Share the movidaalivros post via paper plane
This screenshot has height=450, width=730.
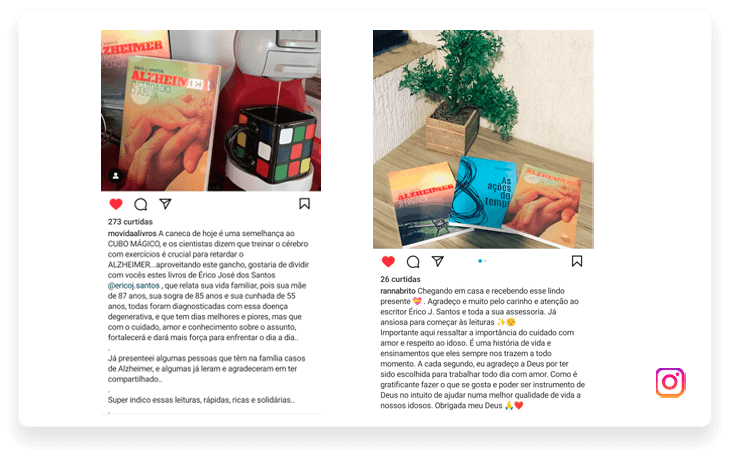[x=165, y=203]
